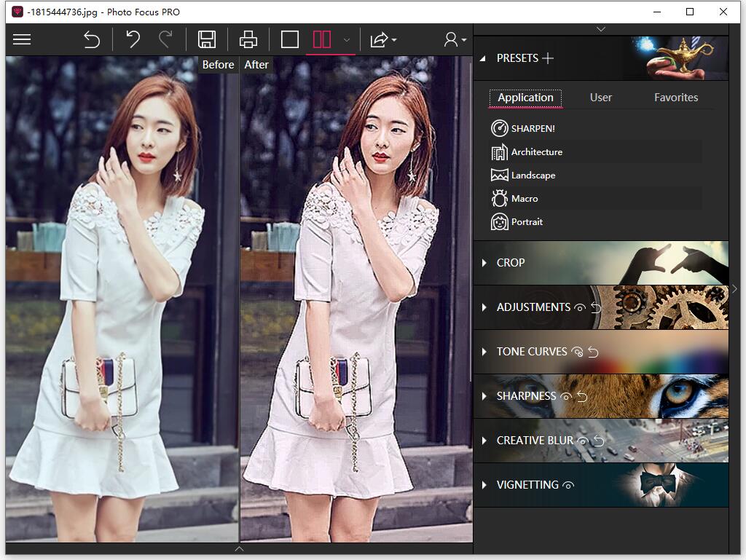The image size is (746, 560).
Task: Click the bottom panel expand chevron
Action: (x=239, y=549)
